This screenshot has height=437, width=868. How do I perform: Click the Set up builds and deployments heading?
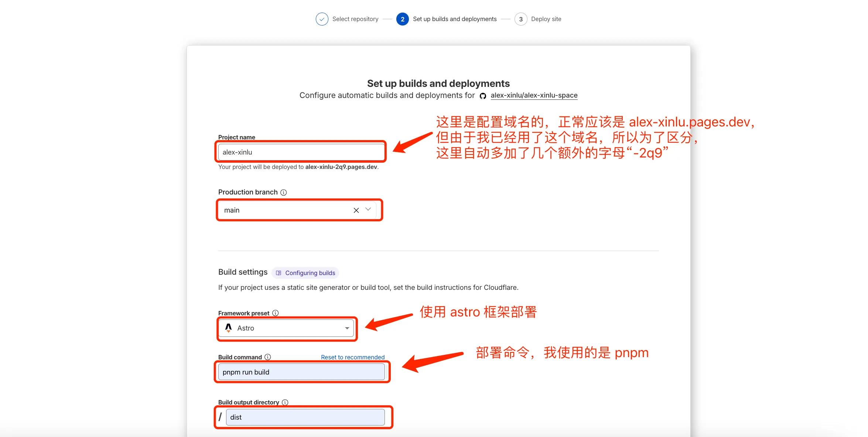pos(438,84)
